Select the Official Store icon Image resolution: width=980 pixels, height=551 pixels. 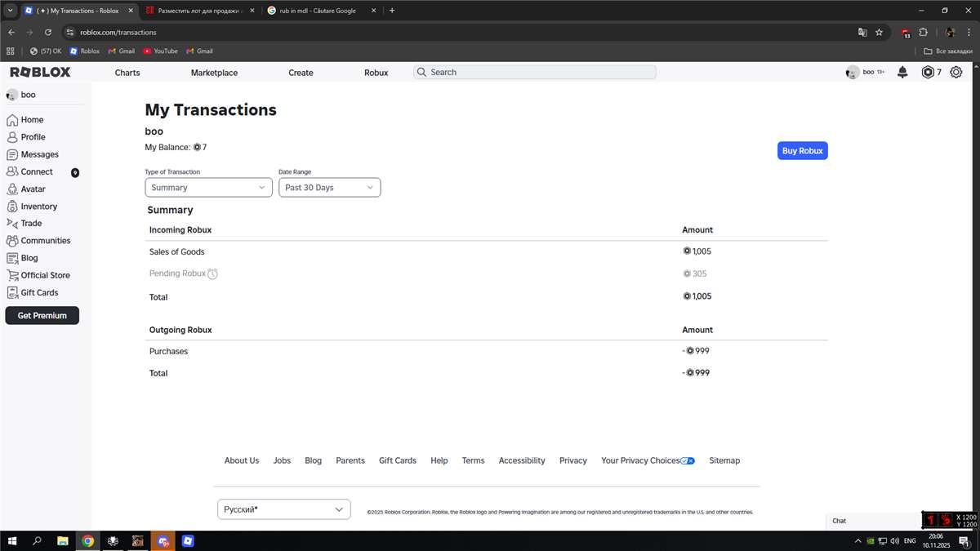coord(11,274)
